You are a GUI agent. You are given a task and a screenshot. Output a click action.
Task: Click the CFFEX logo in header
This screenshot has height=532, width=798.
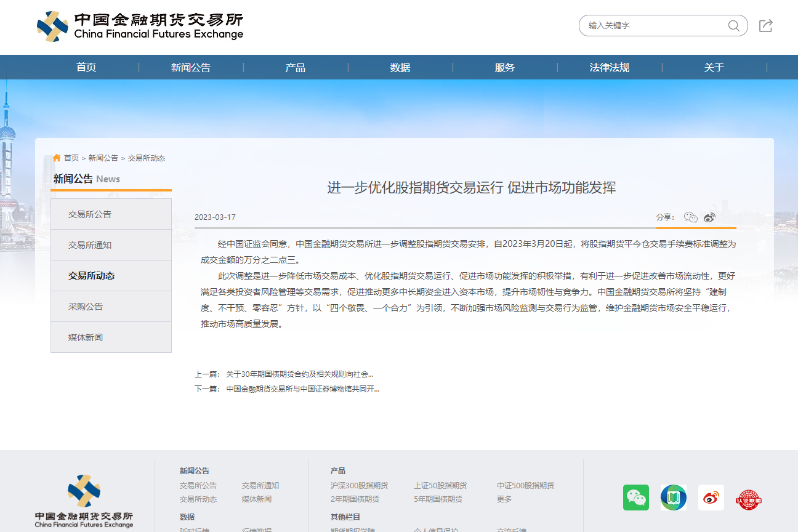coord(140,26)
